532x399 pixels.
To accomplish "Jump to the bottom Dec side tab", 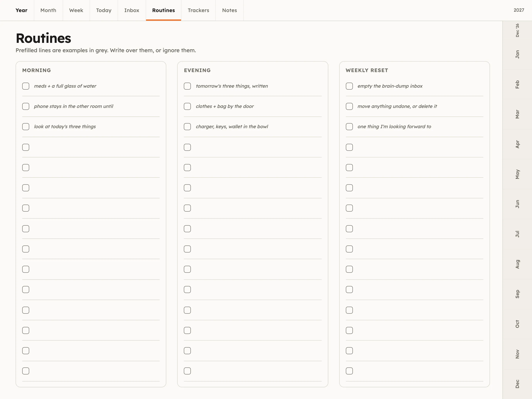I will coord(517,384).
